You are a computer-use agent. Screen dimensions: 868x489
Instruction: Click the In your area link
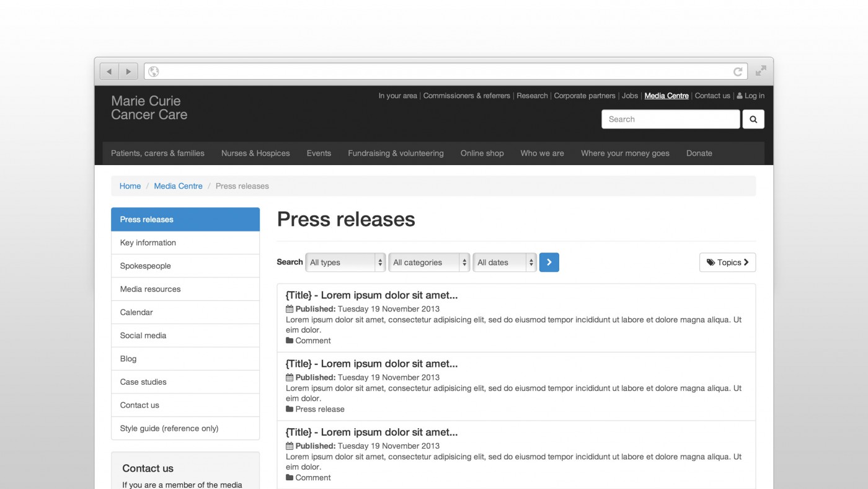click(x=397, y=96)
